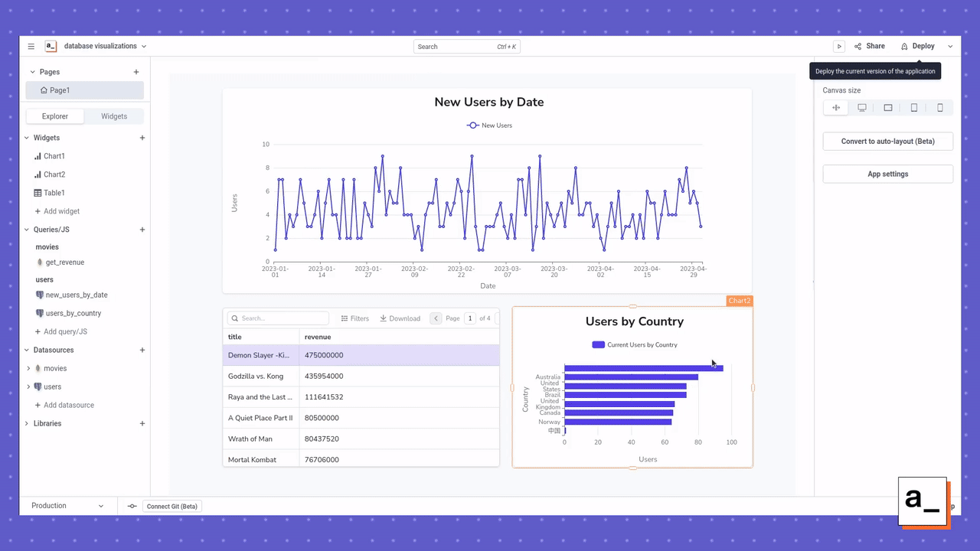The width and height of the screenshot is (980, 551).
Task: Open Filters in the table header
Action: pos(354,318)
